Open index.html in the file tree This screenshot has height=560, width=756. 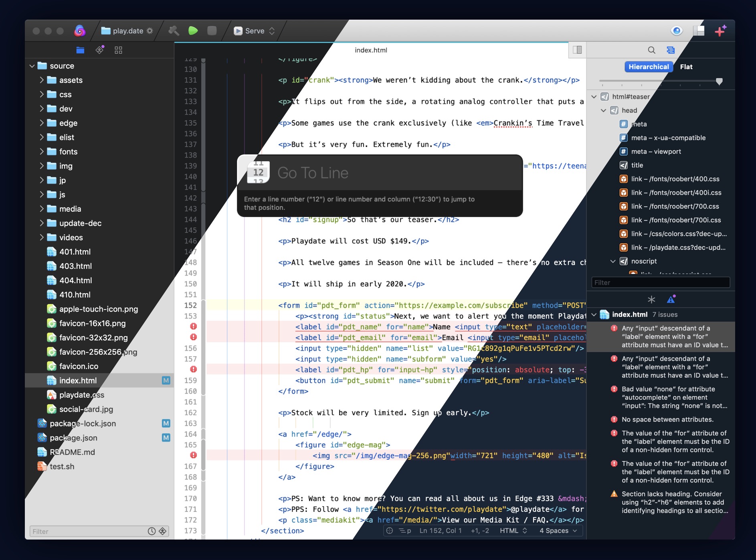(x=99, y=380)
